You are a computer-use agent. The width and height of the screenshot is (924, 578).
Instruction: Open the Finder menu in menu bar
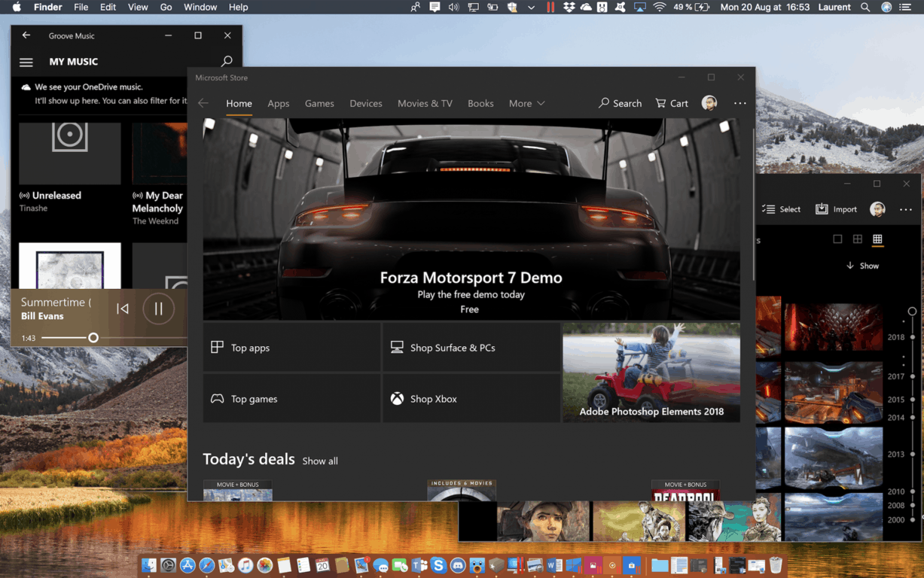(48, 7)
